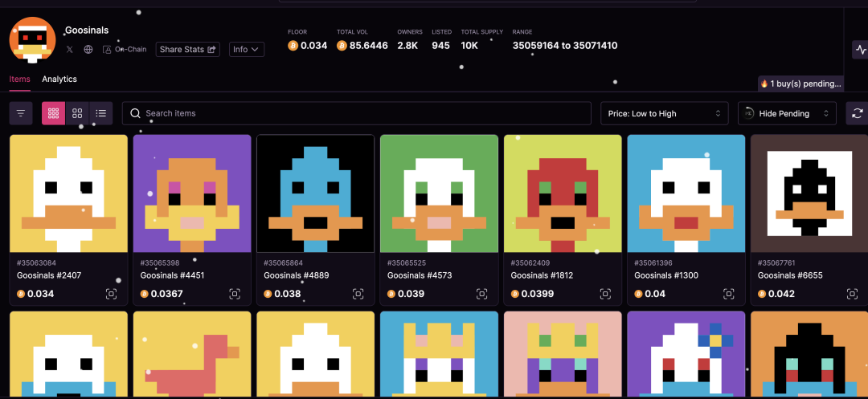Click the quick-view icon on Goosinals #2407
Image resolution: width=868 pixels, height=399 pixels.
111,294
